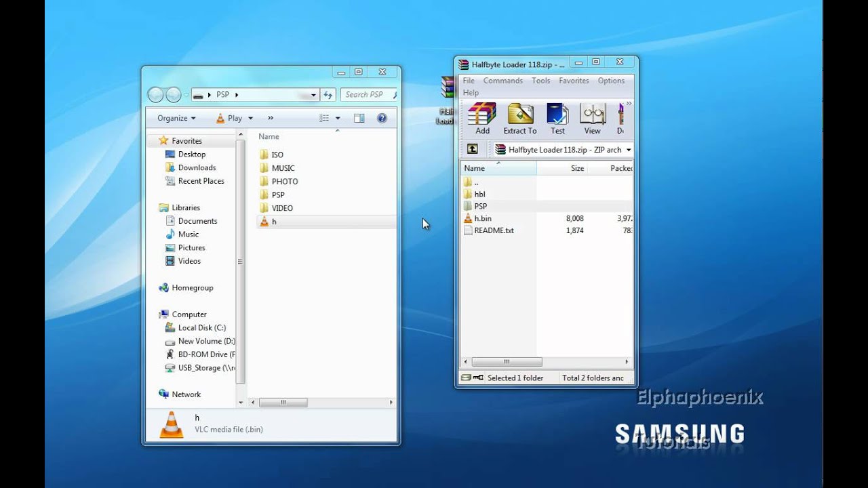Open the Explorer help question mark icon
The image size is (868, 488).
(x=382, y=118)
